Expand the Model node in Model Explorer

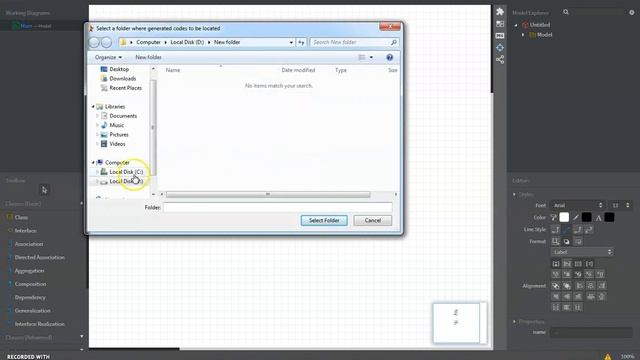click(x=523, y=35)
